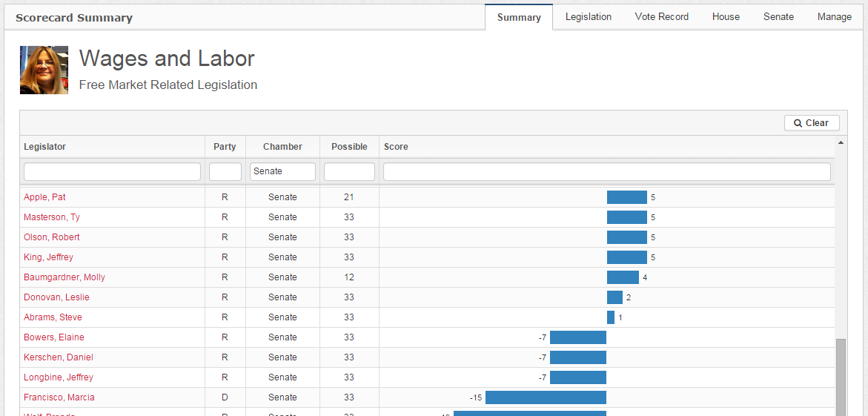
Task: Click the Party filter field
Action: [225, 171]
